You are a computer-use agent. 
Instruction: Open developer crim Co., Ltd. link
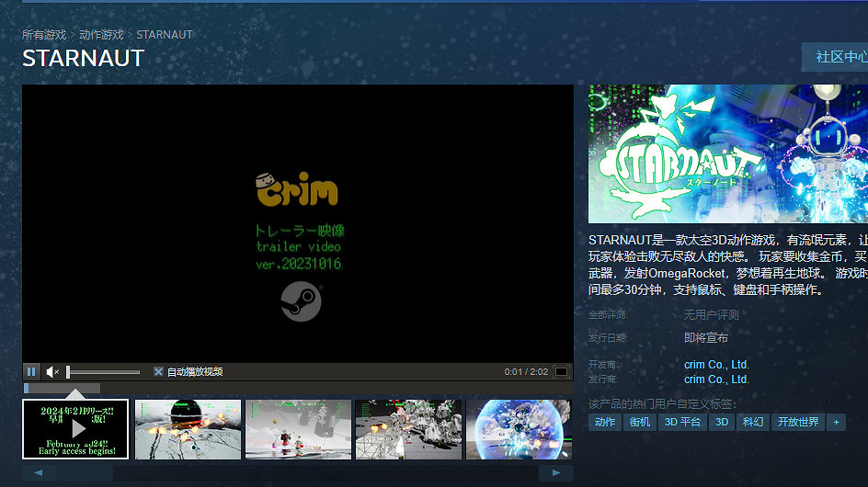[x=716, y=365]
